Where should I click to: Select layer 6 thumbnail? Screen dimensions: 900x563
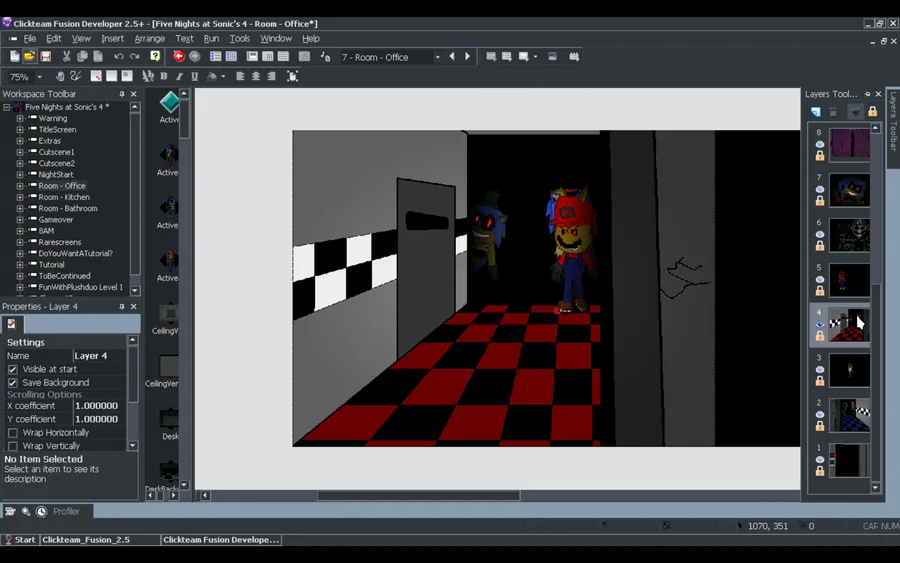tap(849, 235)
